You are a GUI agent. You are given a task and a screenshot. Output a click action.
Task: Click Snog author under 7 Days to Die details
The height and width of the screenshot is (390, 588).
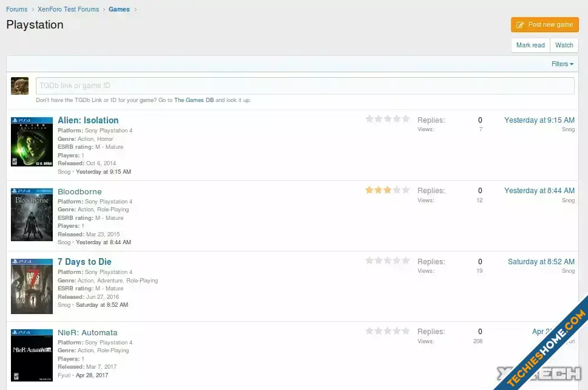64,305
